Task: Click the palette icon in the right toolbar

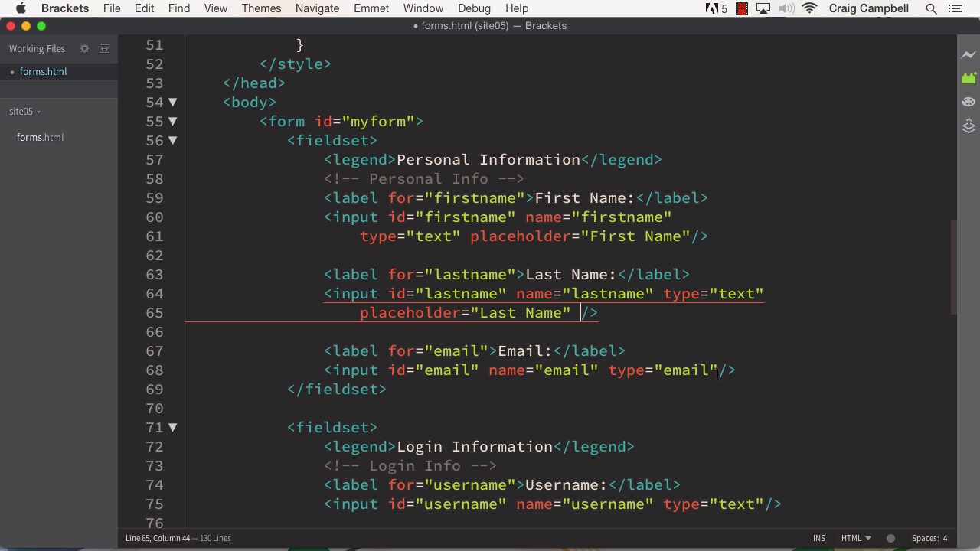Action: 969,102
